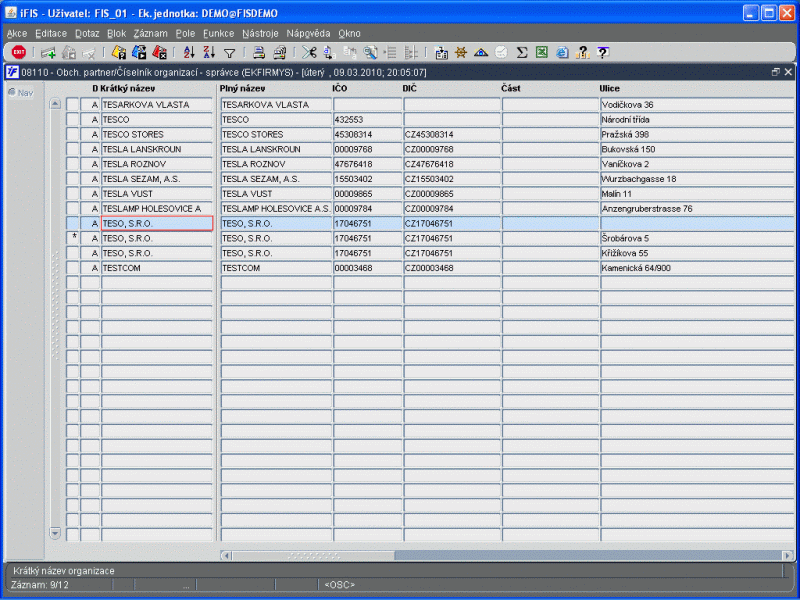Click the DIČ column header
This screenshot has width=800, height=600.
410,88
